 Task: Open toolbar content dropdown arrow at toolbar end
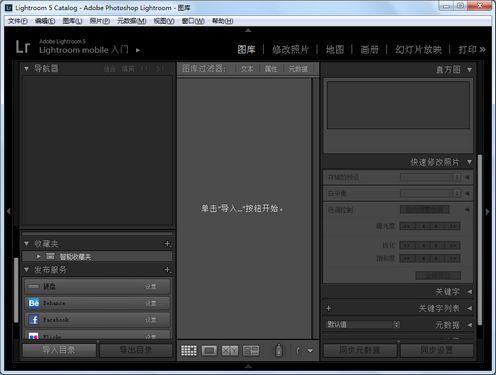tap(310, 351)
